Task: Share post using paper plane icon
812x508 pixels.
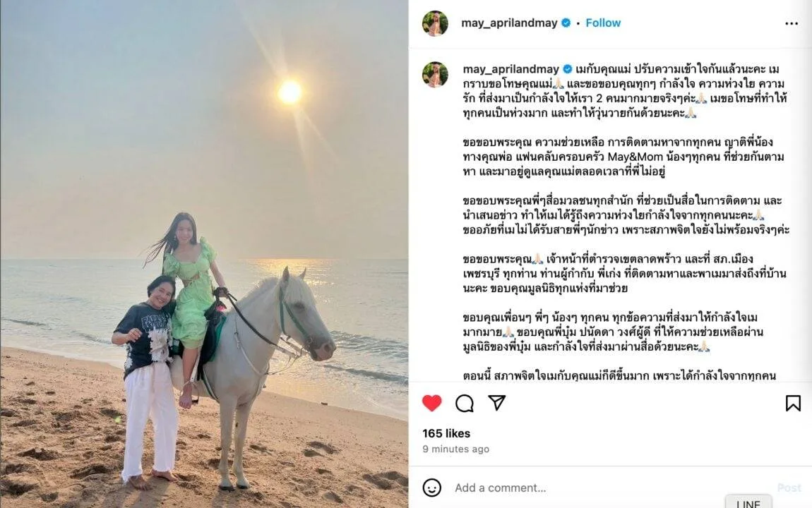Action: [x=496, y=402]
